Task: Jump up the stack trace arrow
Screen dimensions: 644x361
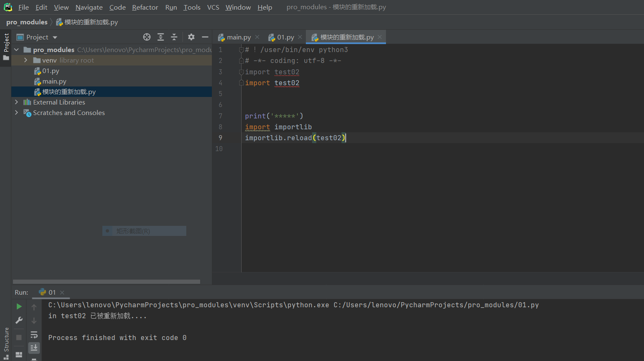Action: (34, 307)
